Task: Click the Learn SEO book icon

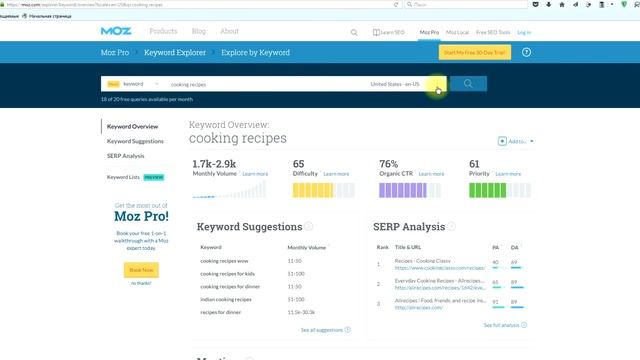Action: [x=376, y=32]
